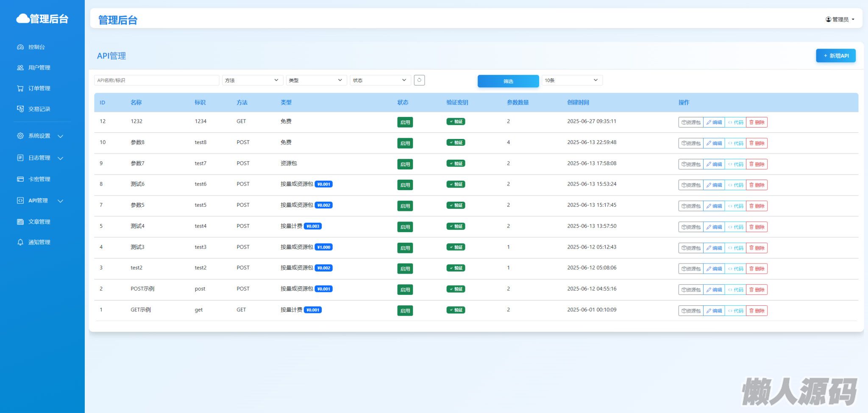868x413 pixels.
Task: Click the 验证 key badge for 参数8
Action: click(x=456, y=143)
